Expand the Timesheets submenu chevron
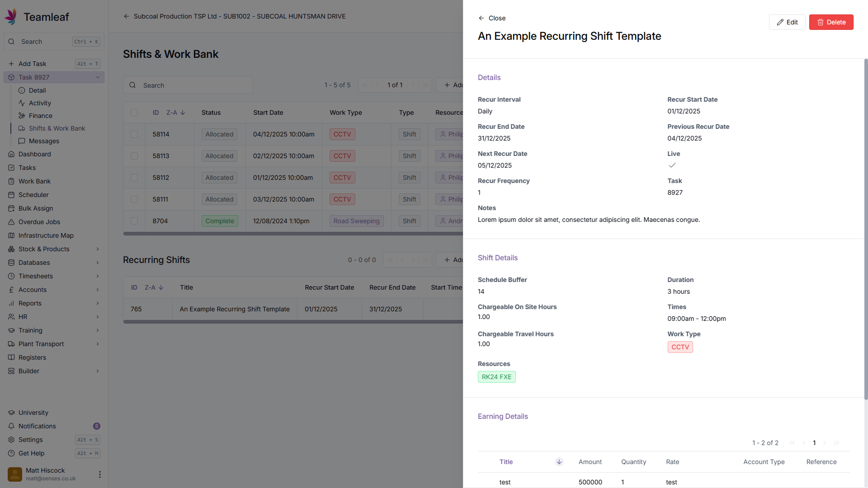Viewport: 868px width, 488px height. tap(98, 276)
